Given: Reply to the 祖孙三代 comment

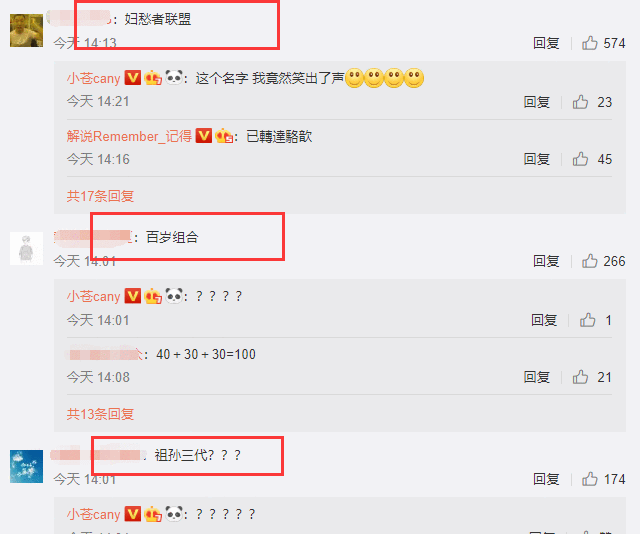Looking at the screenshot, I should [546, 479].
